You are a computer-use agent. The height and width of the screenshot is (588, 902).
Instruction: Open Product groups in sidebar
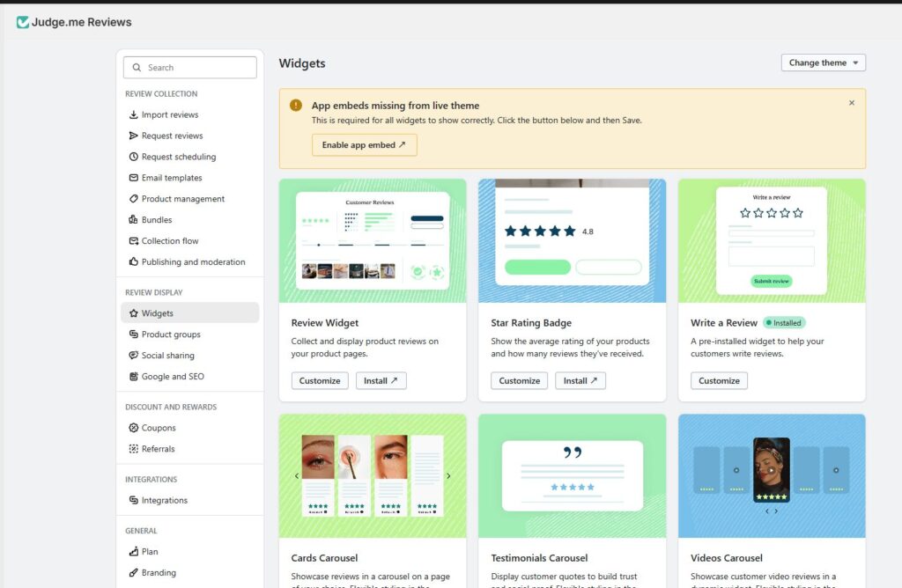[171, 334]
